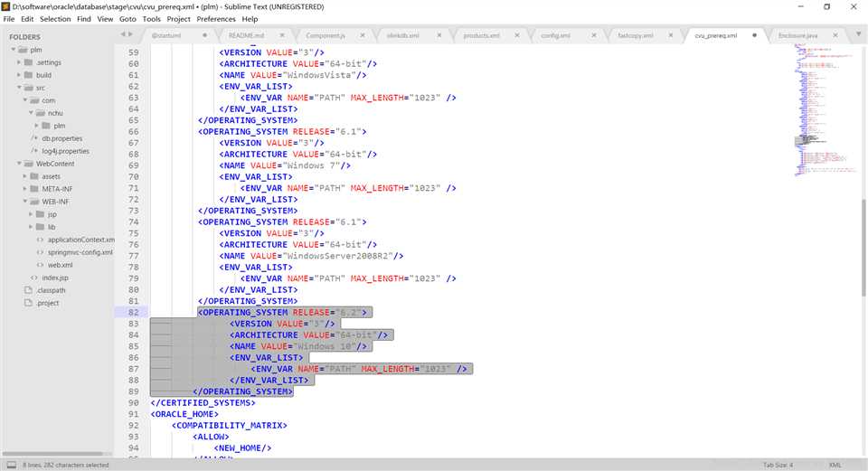Click the panel switcher icon in status bar

pyautogui.click(x=11, y=465)
